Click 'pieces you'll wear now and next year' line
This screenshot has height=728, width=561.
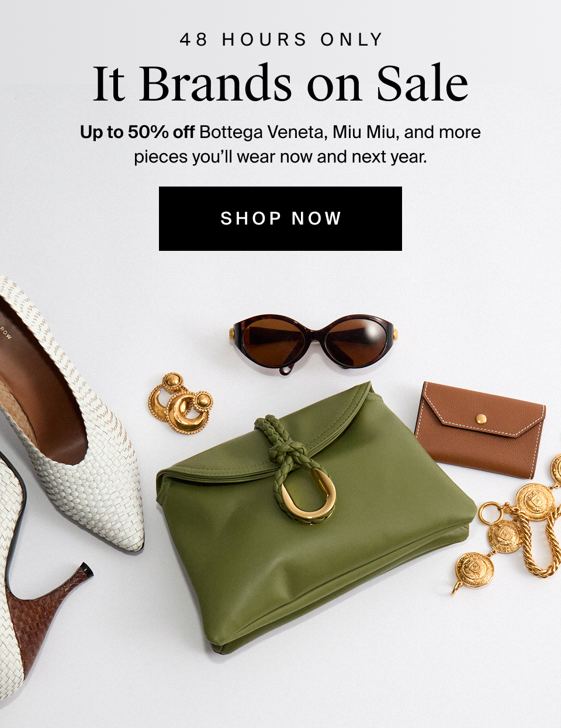[280, 157]
